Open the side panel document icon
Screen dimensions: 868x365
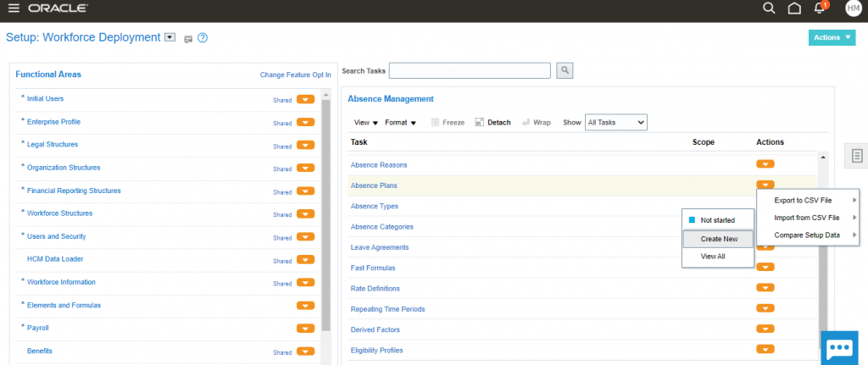pyautogui.click(x=858, y=156)
